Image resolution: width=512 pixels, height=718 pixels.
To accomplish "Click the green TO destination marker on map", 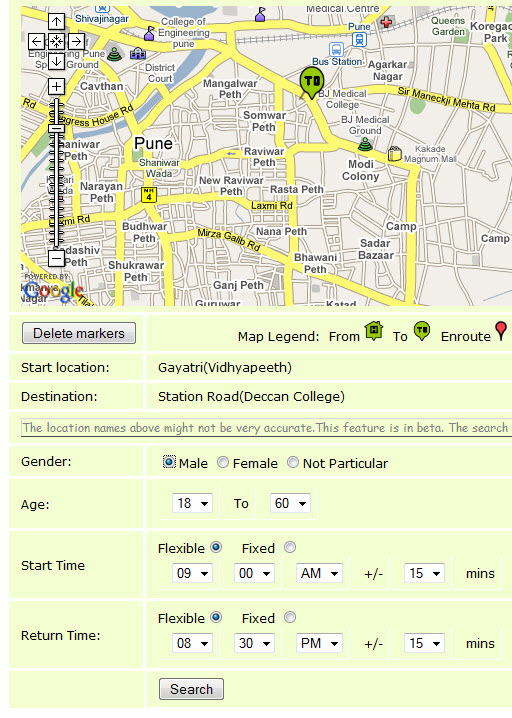I will tap(312, 82).
